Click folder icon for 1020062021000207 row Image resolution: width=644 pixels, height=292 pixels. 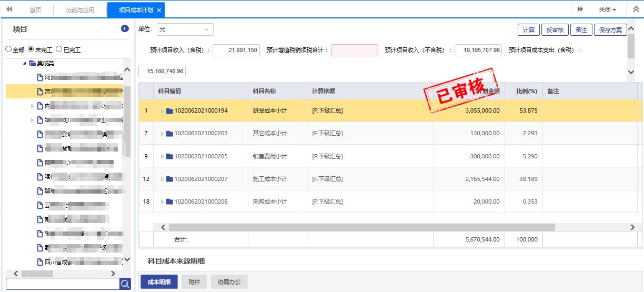tap(169, 179)
